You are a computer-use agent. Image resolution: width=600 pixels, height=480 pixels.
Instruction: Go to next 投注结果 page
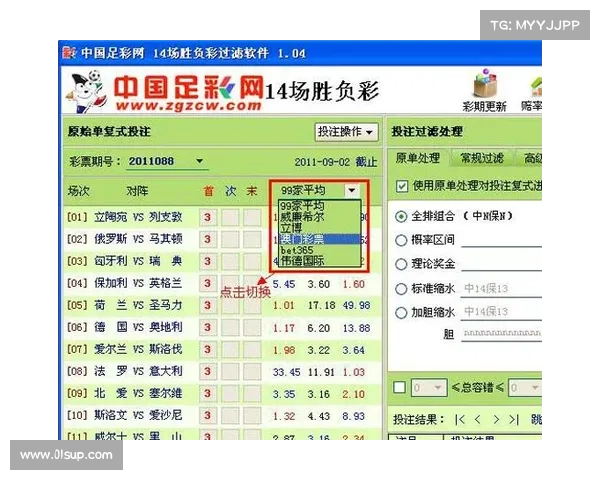[x=496, y=420]
